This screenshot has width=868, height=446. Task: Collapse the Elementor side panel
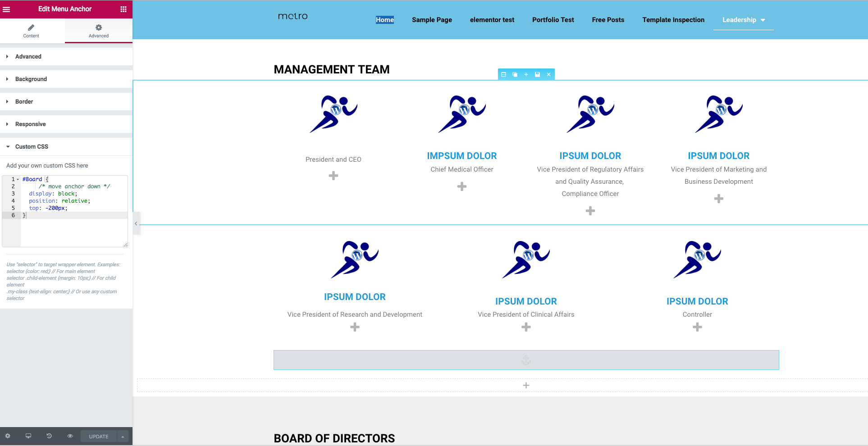tap(136, 223)
